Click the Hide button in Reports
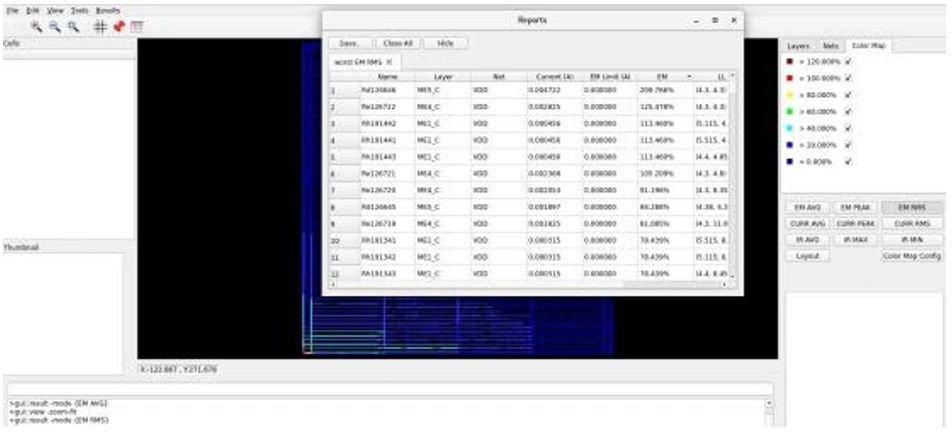 [x=446, y=44]
